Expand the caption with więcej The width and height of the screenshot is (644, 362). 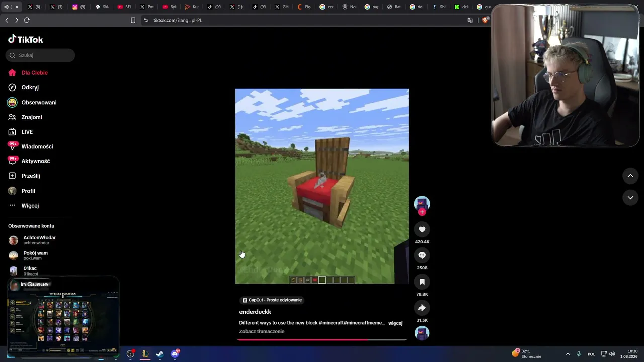click(395, 323)
